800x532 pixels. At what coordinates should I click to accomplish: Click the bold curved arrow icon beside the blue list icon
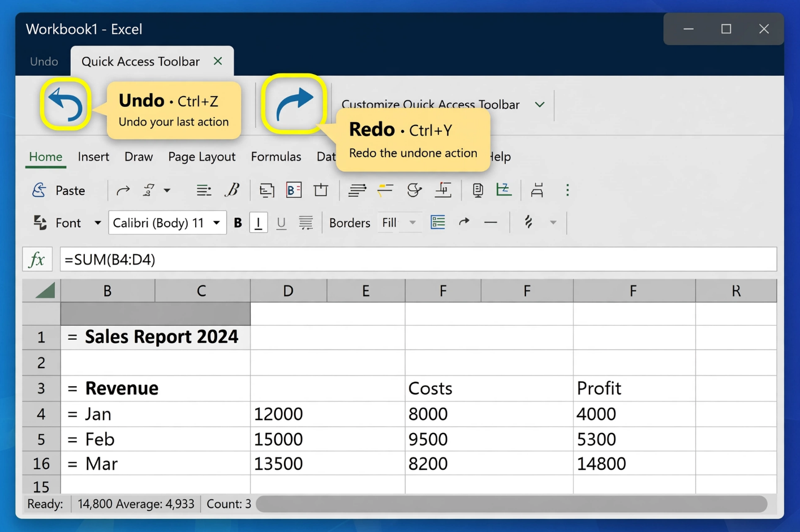[464, 222]
